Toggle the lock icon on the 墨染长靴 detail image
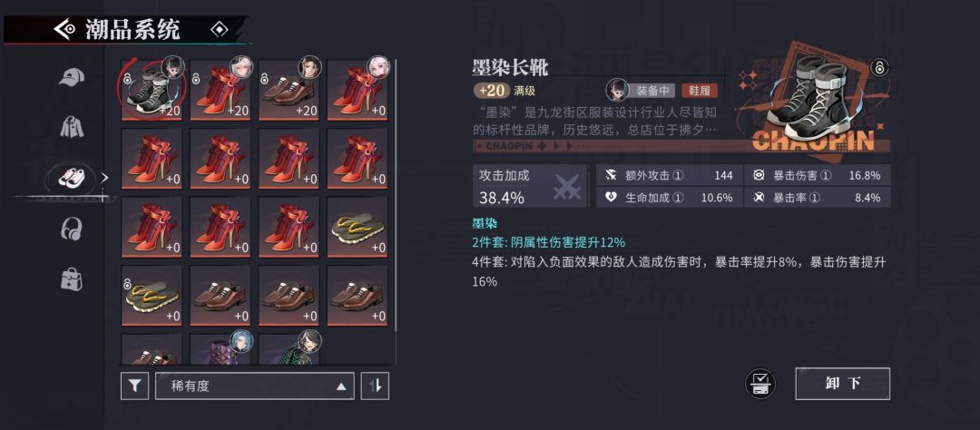 879,67
